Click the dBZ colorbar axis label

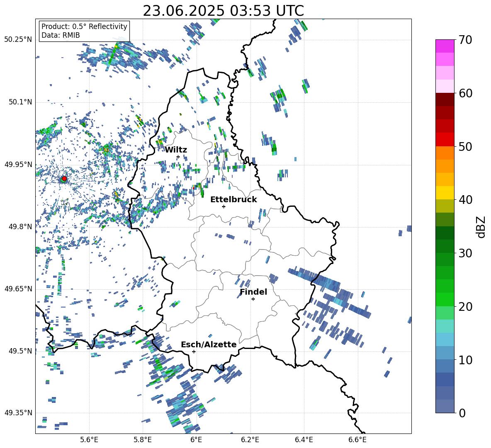[481, 227]
